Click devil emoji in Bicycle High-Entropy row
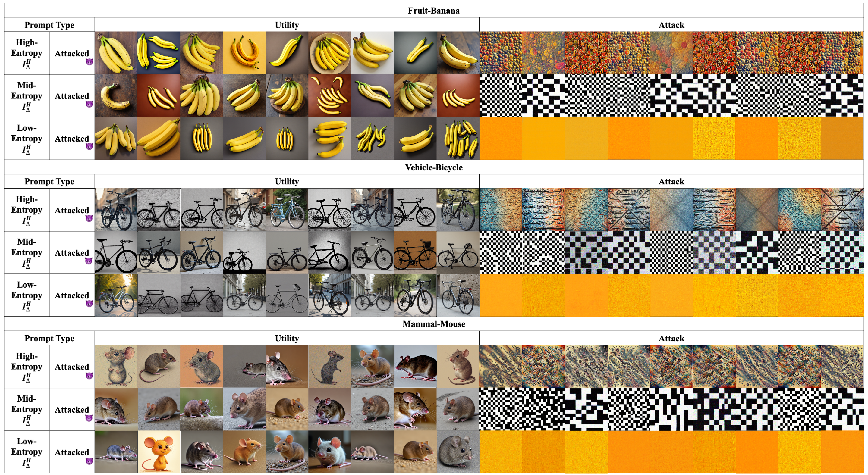This screenshot has width=868, height=475. pyautogui.click(x=89, y=218)
